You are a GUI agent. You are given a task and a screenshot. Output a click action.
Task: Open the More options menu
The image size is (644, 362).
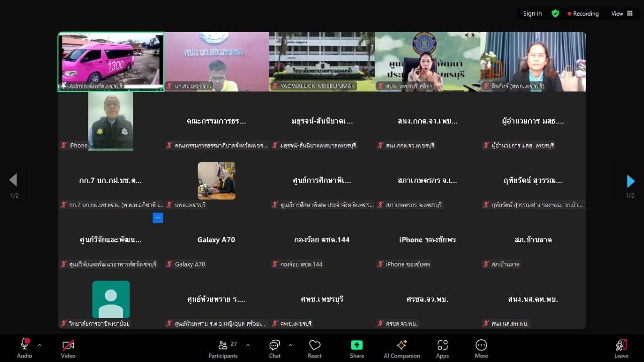(x=481, y=345)
